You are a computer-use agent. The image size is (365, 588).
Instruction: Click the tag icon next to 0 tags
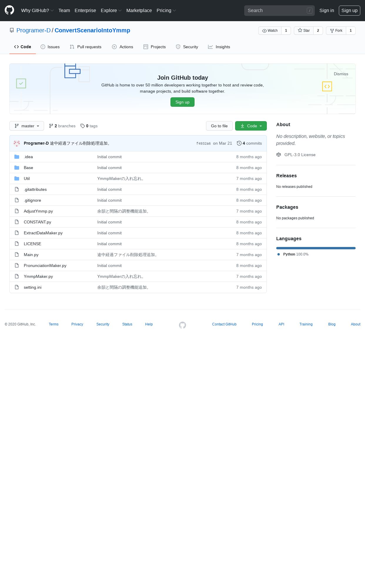83,126
